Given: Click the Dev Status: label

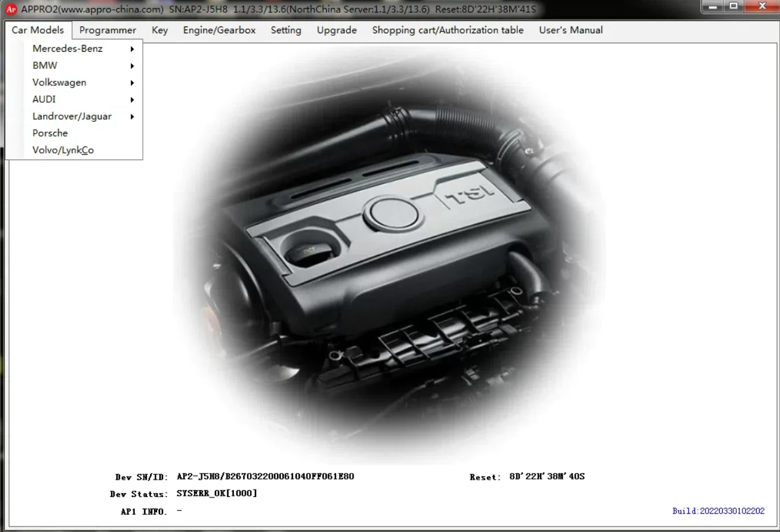Looking at the screenshot, I should pyautogui.click(x=139, y=494).
